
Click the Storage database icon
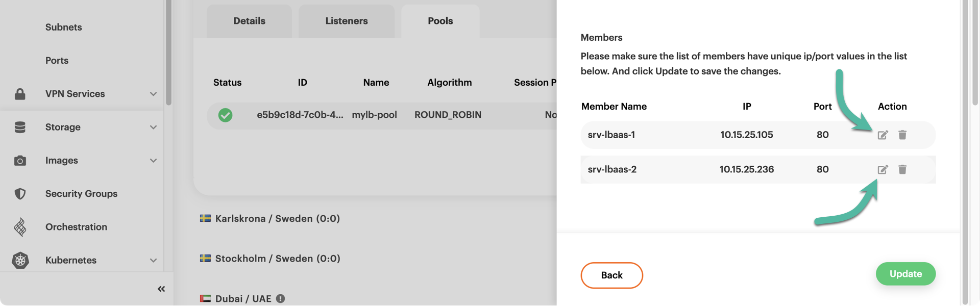pos(20,127)
